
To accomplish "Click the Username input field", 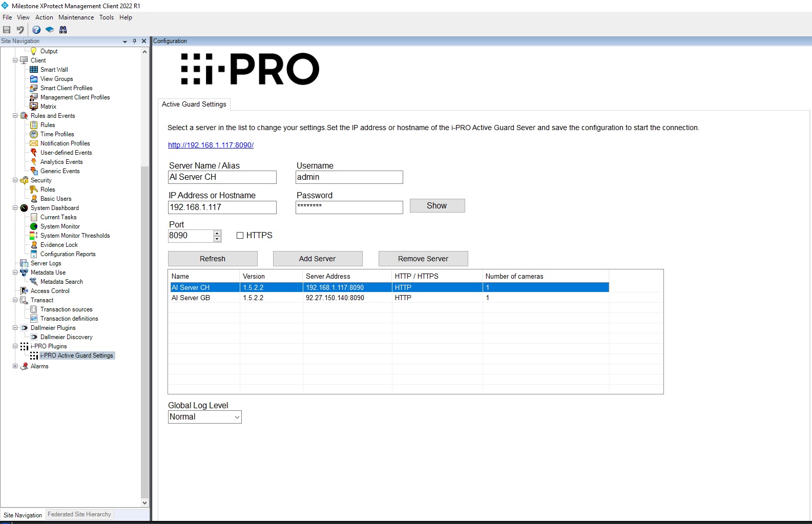I will pyautogui.click(x=349, y=177).
